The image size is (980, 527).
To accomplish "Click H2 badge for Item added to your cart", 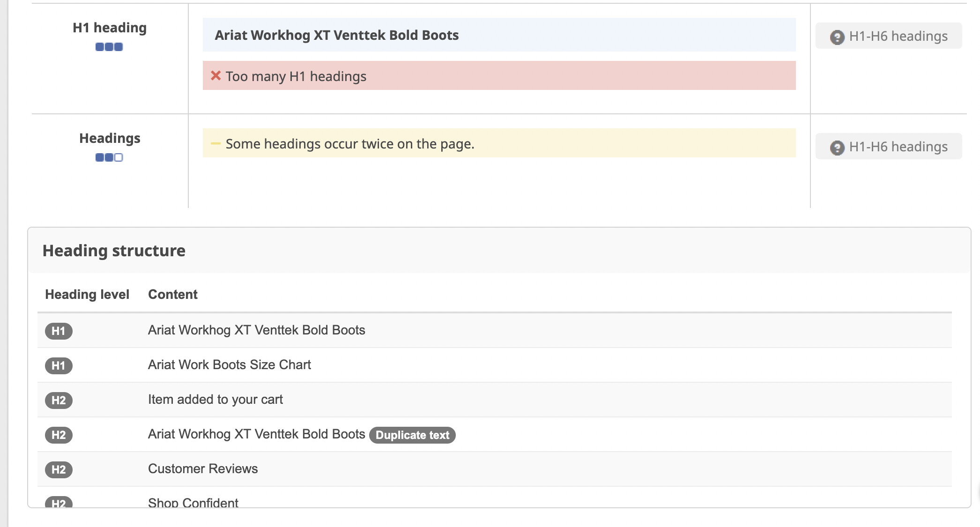I will [59, 400].
